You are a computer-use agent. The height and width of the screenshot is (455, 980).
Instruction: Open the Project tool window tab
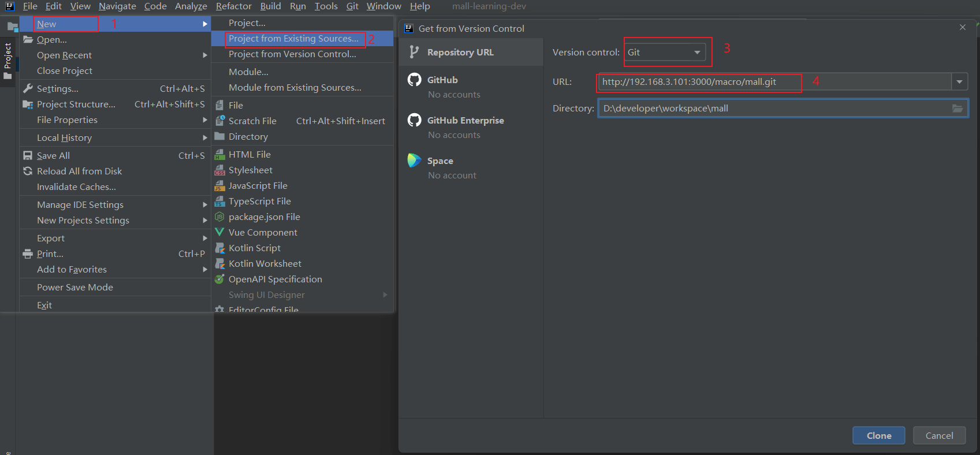(8, 56)
